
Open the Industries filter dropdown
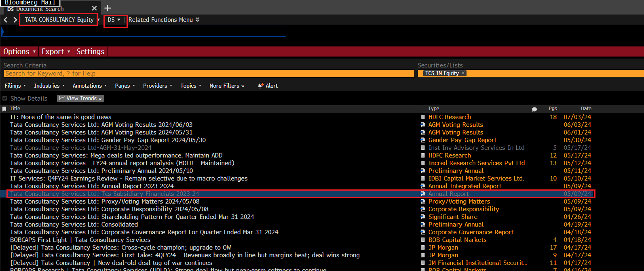coord(49,86)
